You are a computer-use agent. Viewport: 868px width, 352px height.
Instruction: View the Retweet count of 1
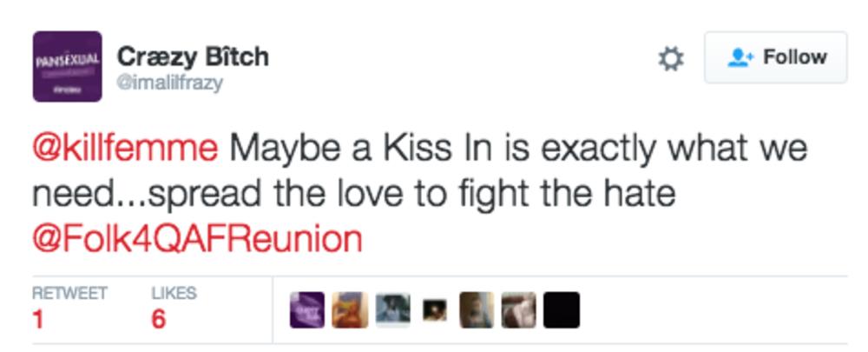(38, 320)
